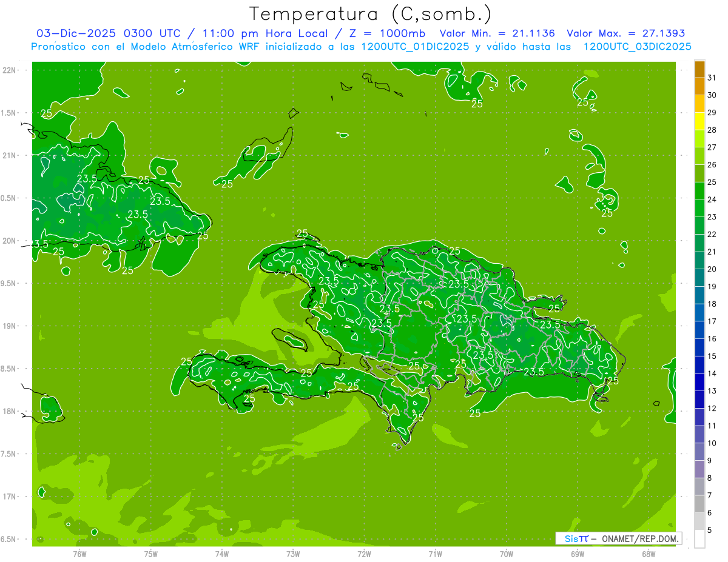The width and height of the screenshot is (728, 562).
Task: Click the "1200UTC_03DIC2025" valid-until time
Action: 637,46
